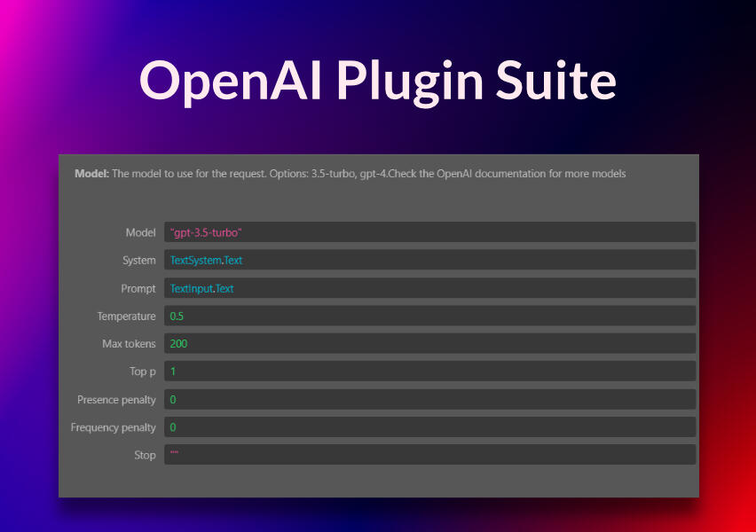Screen dimensions: 756x532
Task: Focus the Frequency penalty value field
Action: pos(429,427)
